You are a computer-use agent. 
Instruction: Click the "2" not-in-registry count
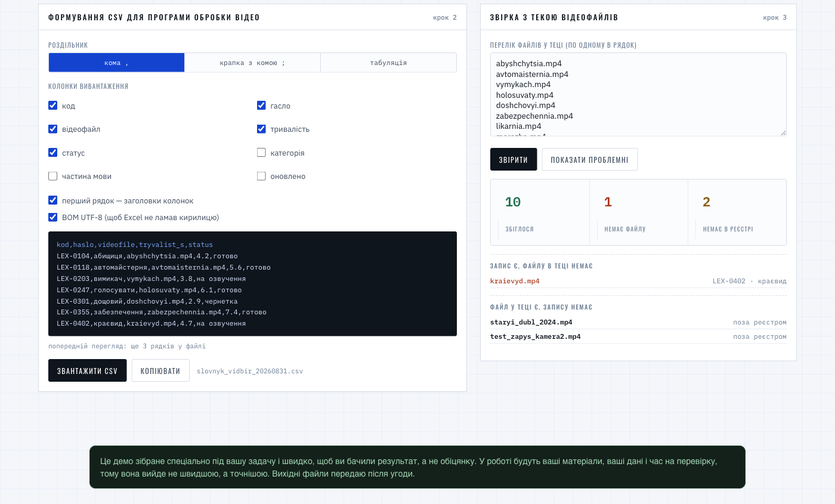pos(707,202)
